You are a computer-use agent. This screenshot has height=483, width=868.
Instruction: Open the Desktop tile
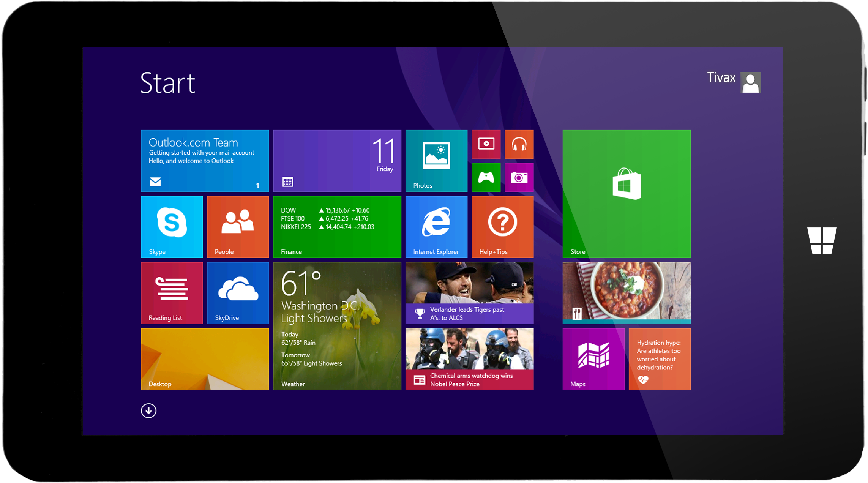[205, 359]
